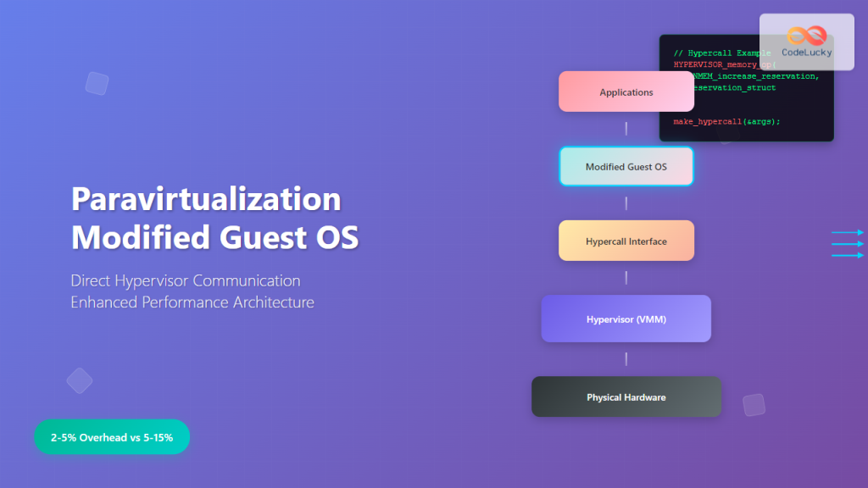Expand the connector between Applications and Guest OS
Viewport: 868px width, 488px height.
pyautogui.click(x=626, y=128)
